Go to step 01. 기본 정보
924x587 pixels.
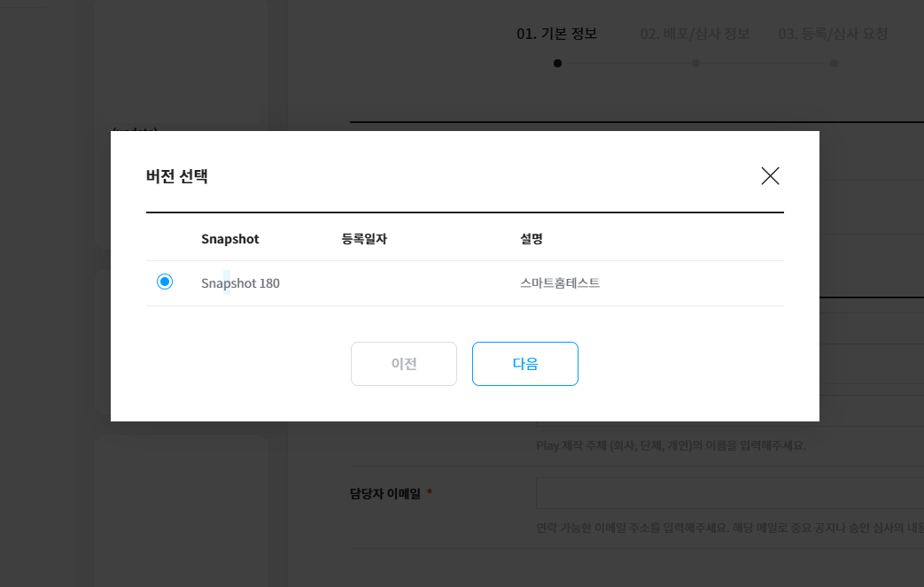[556, 34]
